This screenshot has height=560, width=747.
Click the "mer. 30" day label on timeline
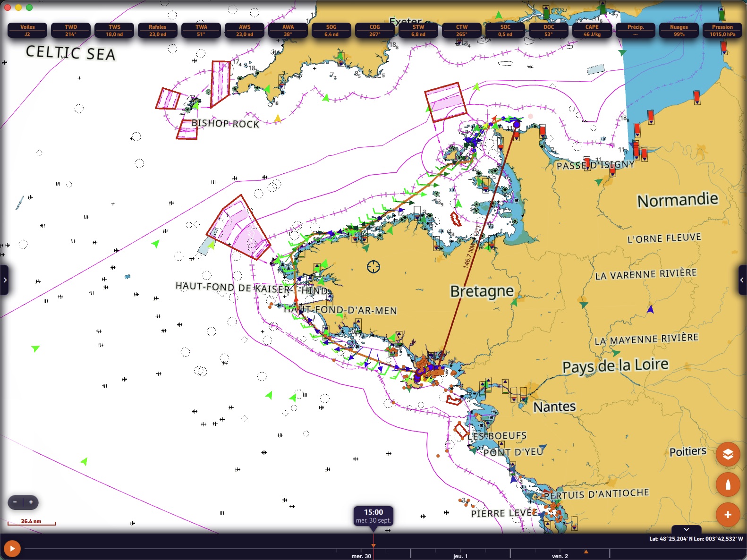361,556
